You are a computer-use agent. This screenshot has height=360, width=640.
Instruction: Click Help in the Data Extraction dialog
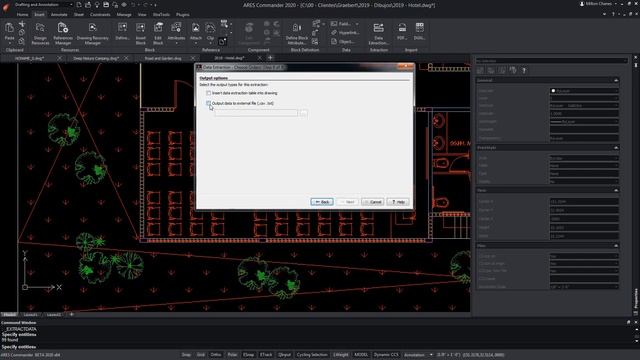tap(398, 202)
